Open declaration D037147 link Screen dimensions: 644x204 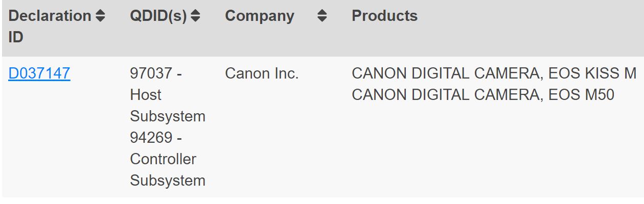39,74
